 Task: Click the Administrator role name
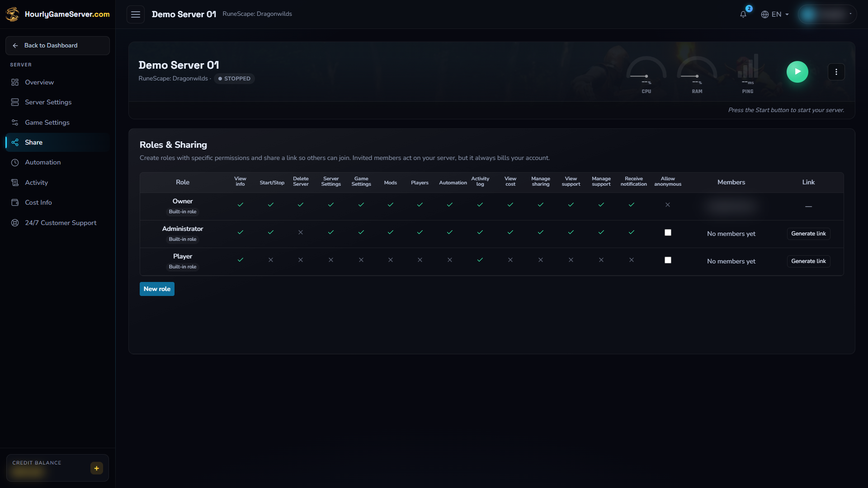[x=183, y=229]
